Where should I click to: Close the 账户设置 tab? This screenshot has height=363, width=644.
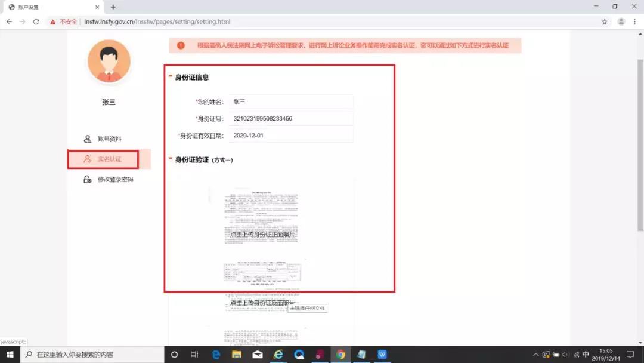(97, 7)
